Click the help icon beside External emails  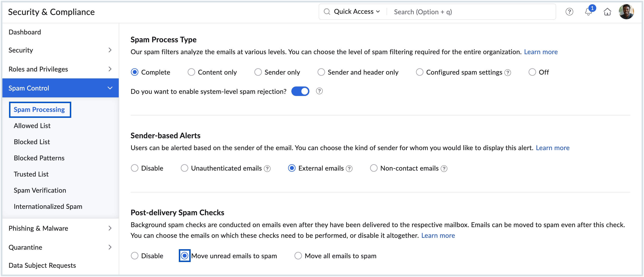349,169
